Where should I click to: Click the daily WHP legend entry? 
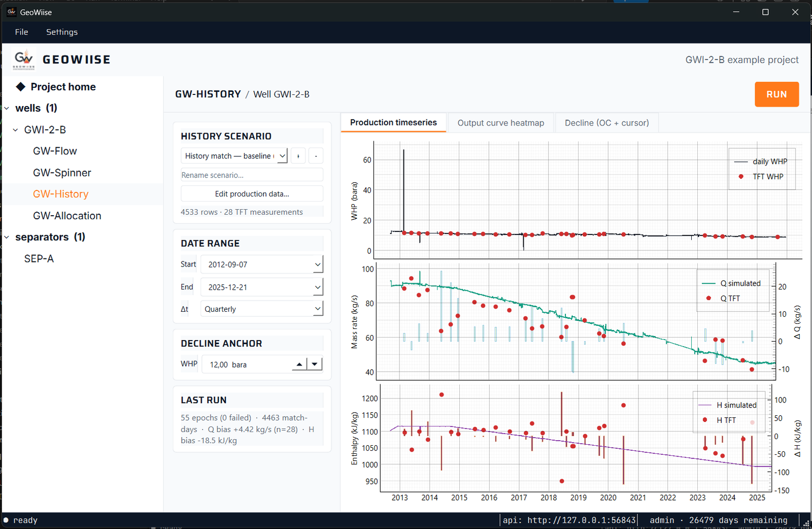pyautogui.click(x=760, y=161)
